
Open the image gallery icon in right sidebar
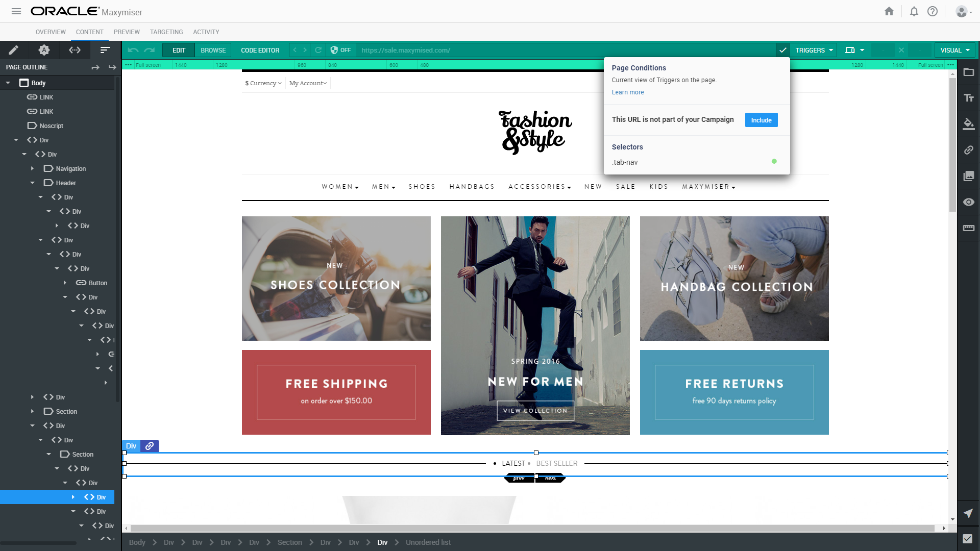(x=968, y=176)
